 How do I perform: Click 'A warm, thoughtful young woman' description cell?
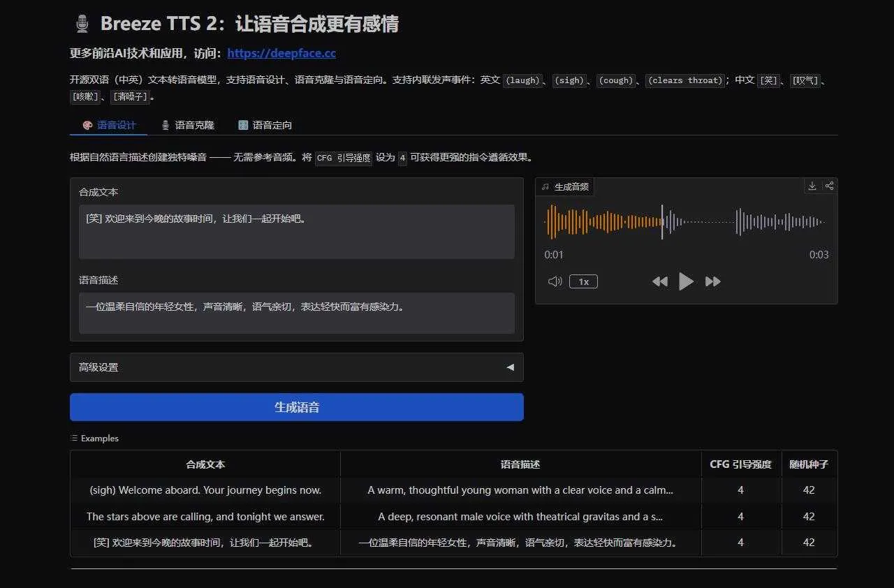tap(520, 490)
